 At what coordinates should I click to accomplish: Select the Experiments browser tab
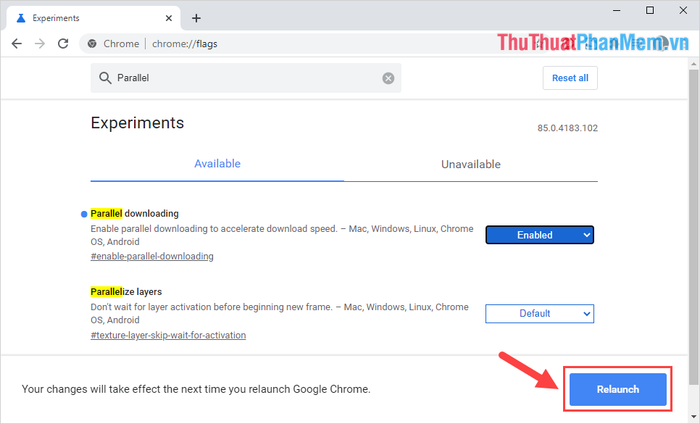coord(94,18)
